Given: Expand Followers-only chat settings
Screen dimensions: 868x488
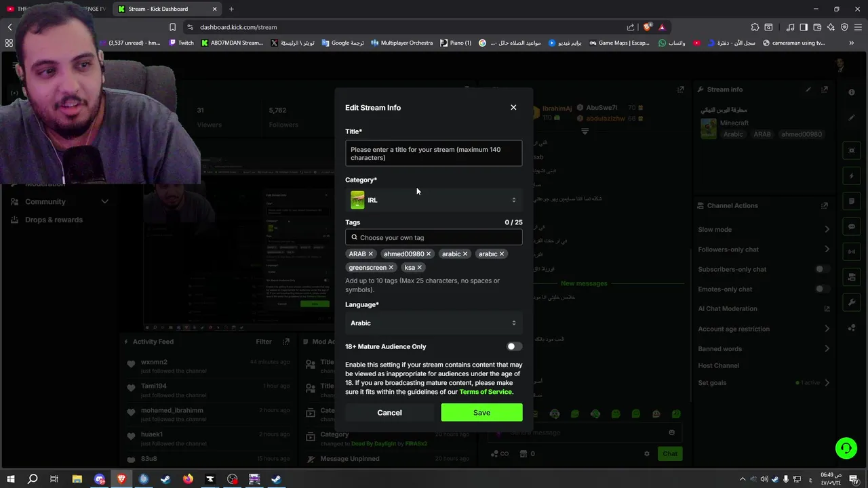Looking at the screenshot, I should coord(827,249).
